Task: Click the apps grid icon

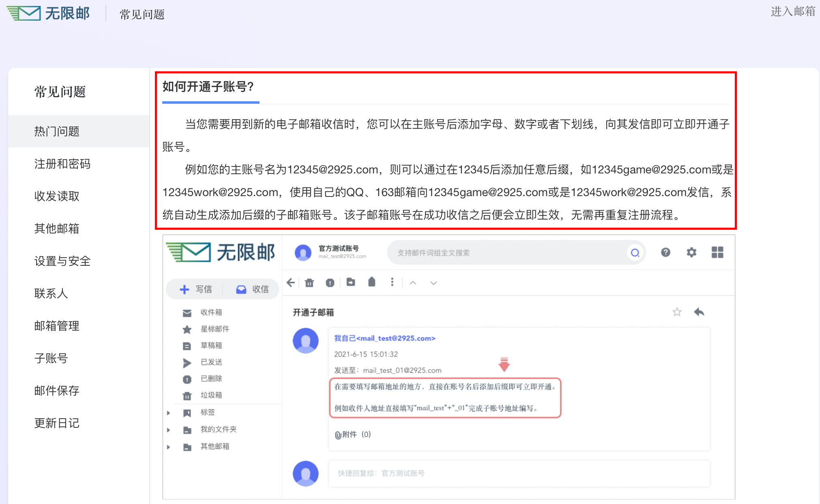Action: 717,252
